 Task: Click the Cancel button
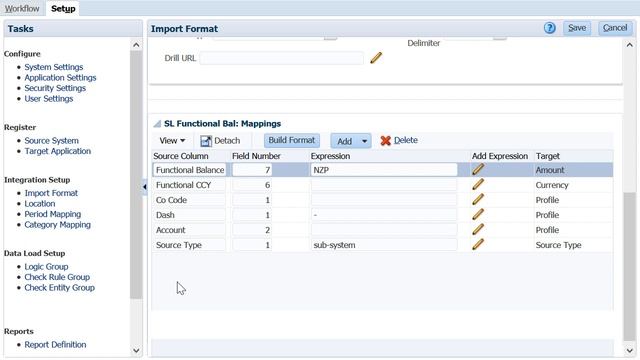pyautogui.click(x=615, y=28)
